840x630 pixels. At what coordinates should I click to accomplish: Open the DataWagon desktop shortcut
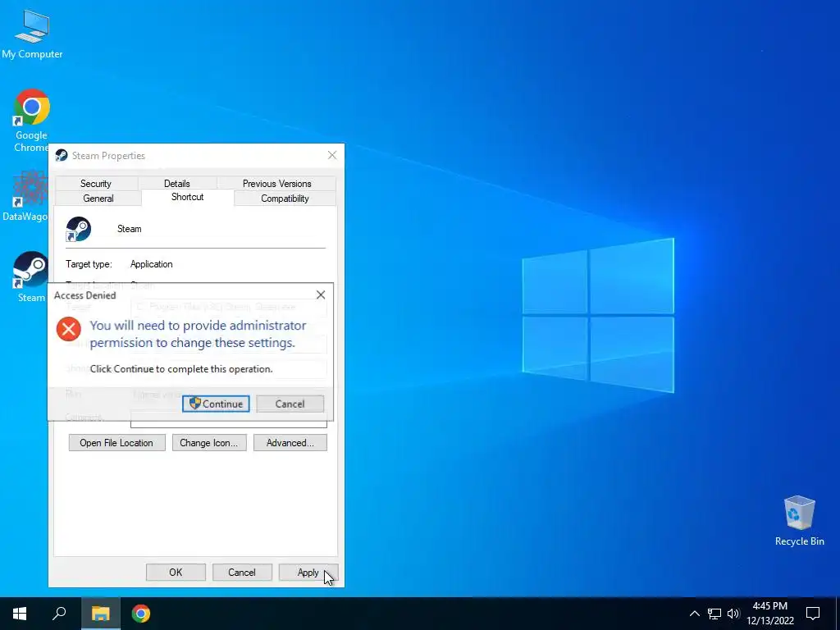click(25, 195)
